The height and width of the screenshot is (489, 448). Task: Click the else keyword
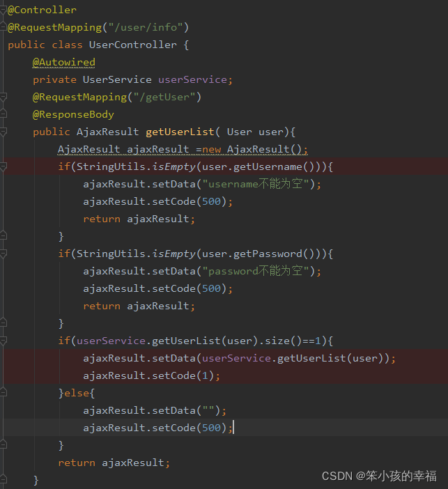click(77, 394)
